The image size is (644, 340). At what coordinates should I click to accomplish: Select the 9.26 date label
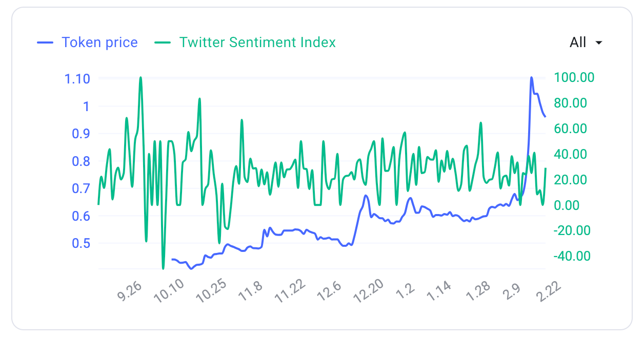point(130,290)
